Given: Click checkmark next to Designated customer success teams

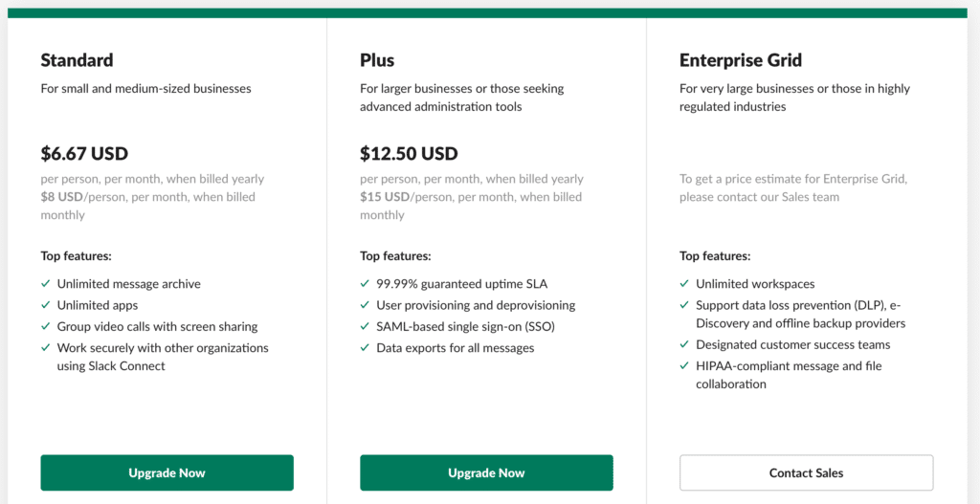Looking at the screenshot, I should [x=684, y=344].
